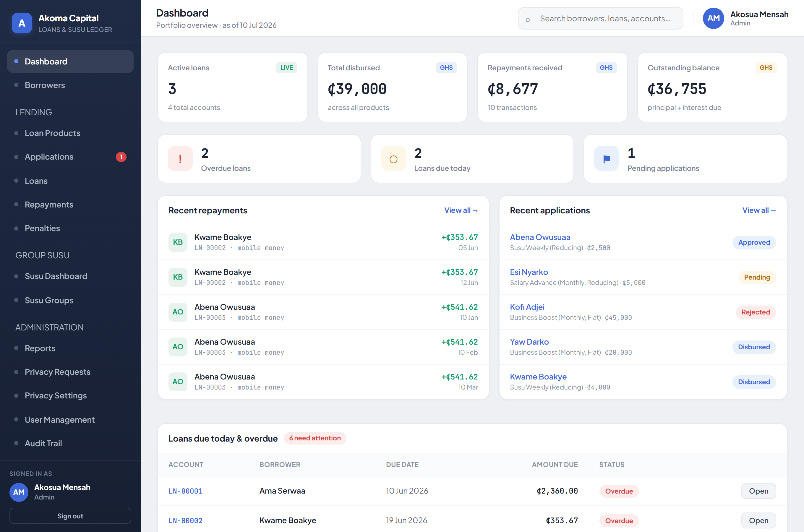Open Penalties page
This screenshot has height=532, width=804.
coord(70,228)
